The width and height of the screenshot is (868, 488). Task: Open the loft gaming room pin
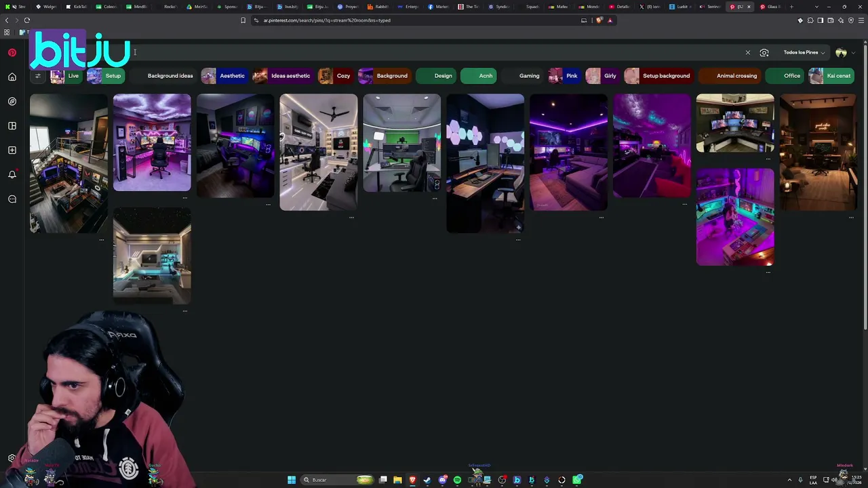68,163
